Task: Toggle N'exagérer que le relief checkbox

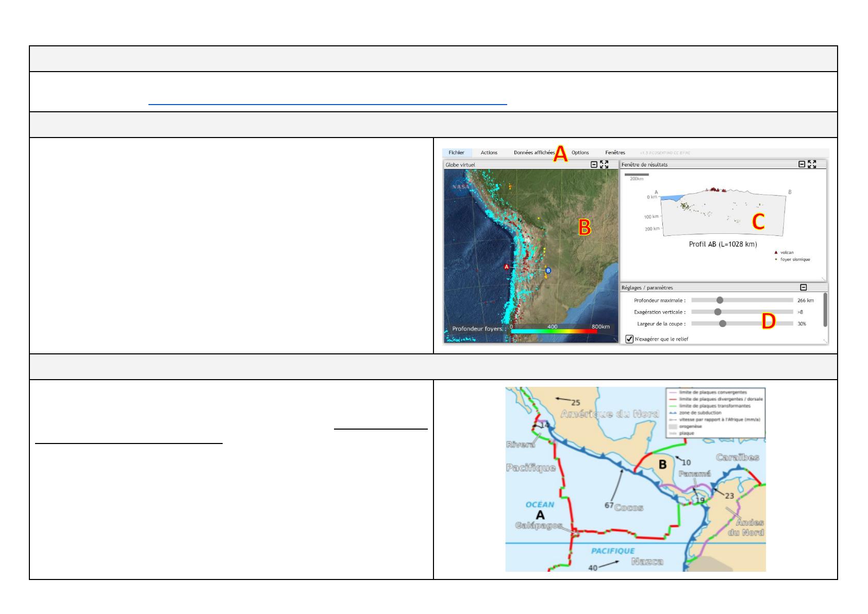Action: pyautogui.click(x=629, y=339)
